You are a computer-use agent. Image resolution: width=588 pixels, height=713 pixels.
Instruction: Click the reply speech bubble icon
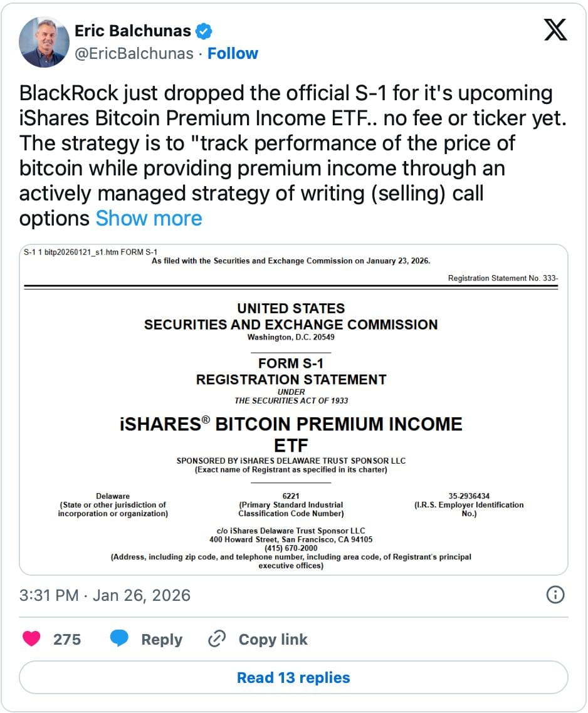click(x=119, y=639)
